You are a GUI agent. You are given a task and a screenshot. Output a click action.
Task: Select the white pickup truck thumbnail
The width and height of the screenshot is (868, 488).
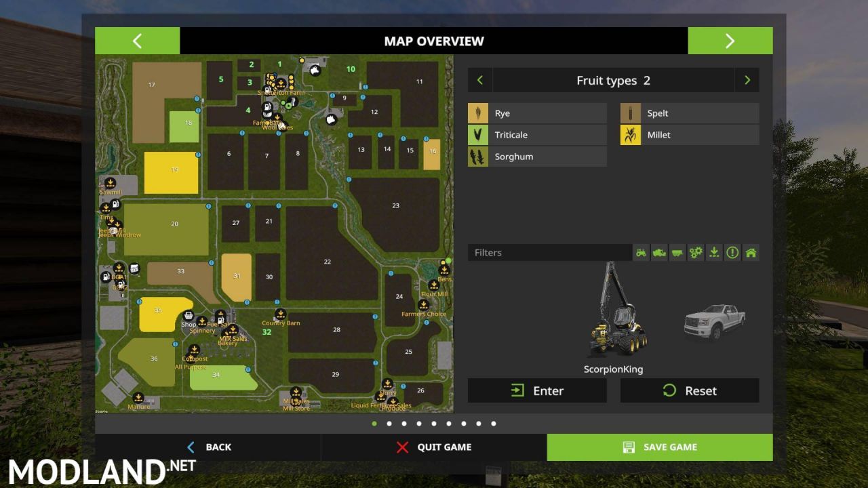(713, 323)
